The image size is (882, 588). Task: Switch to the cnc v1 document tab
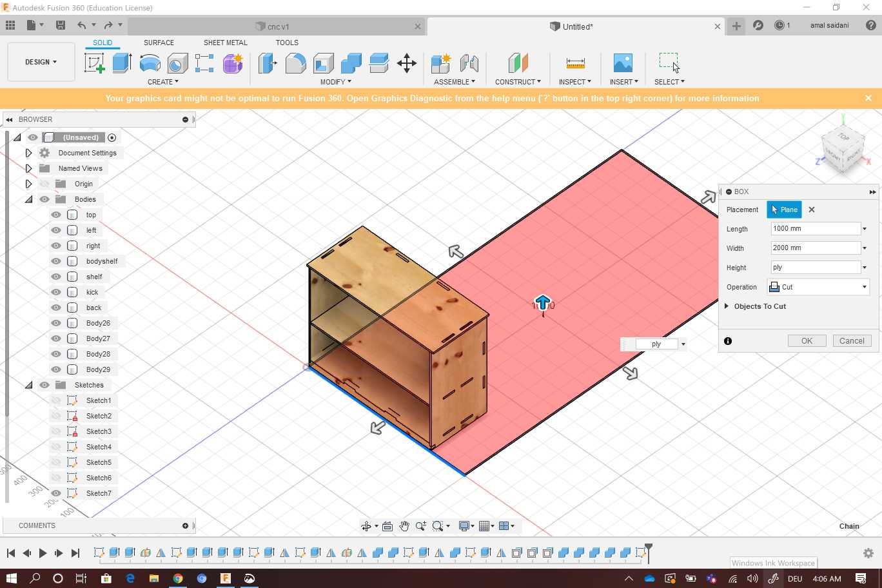pyautogui.click(x=277, y=26)
